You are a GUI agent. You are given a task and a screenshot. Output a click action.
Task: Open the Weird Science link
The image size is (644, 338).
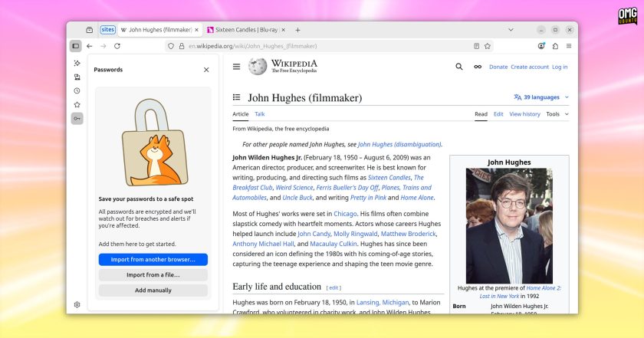coord(294,187)
